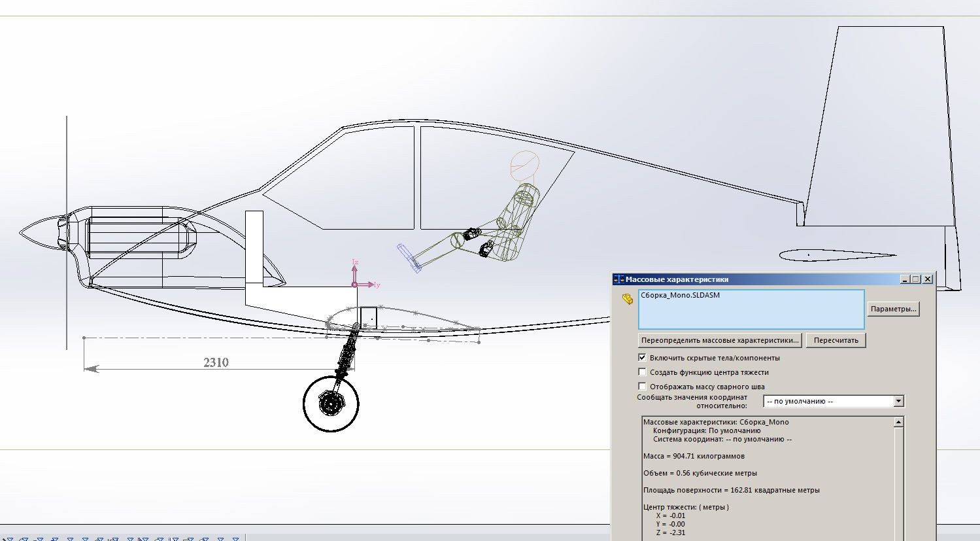Open the coordinate system dropdown «по умолчанию»
The width and height of the screenshot is (980, 541).
click(834, 401)
